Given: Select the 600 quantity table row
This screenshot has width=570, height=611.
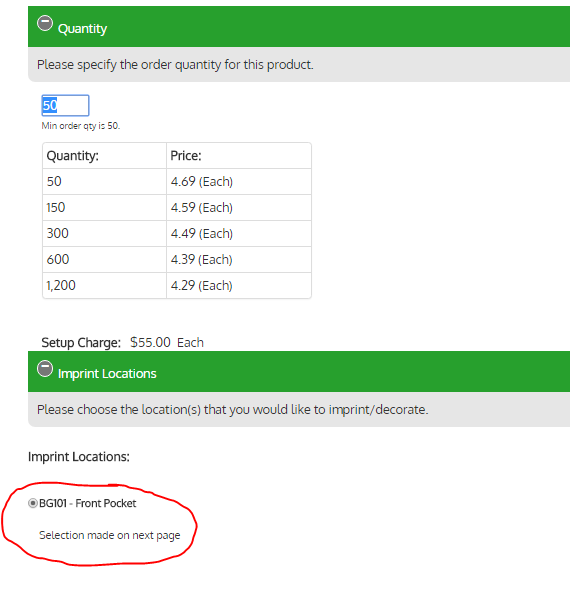Looking at the screenshot, I should (x=177, y=260).
